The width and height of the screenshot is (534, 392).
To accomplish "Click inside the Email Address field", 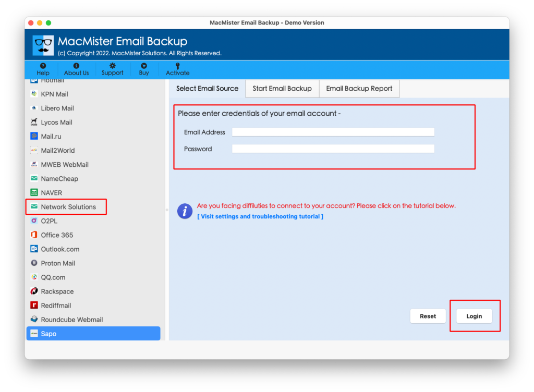I will pyautogui.click(x=332, y=132).
